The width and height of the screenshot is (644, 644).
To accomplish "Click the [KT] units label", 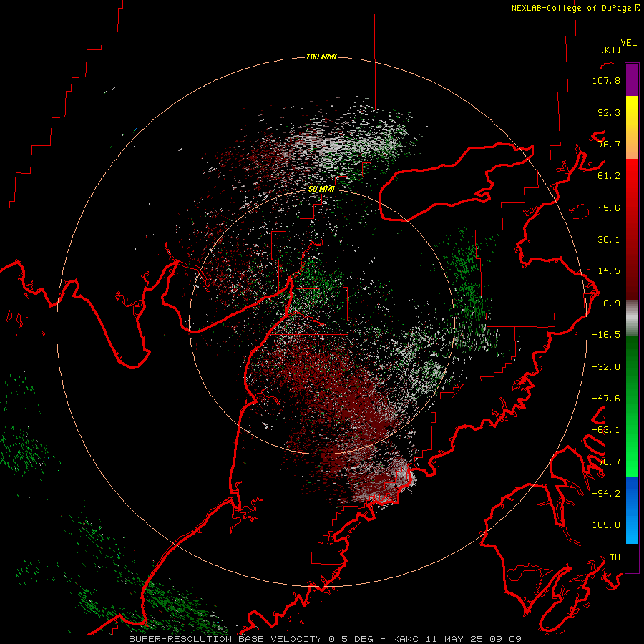I will pos(610,49).
